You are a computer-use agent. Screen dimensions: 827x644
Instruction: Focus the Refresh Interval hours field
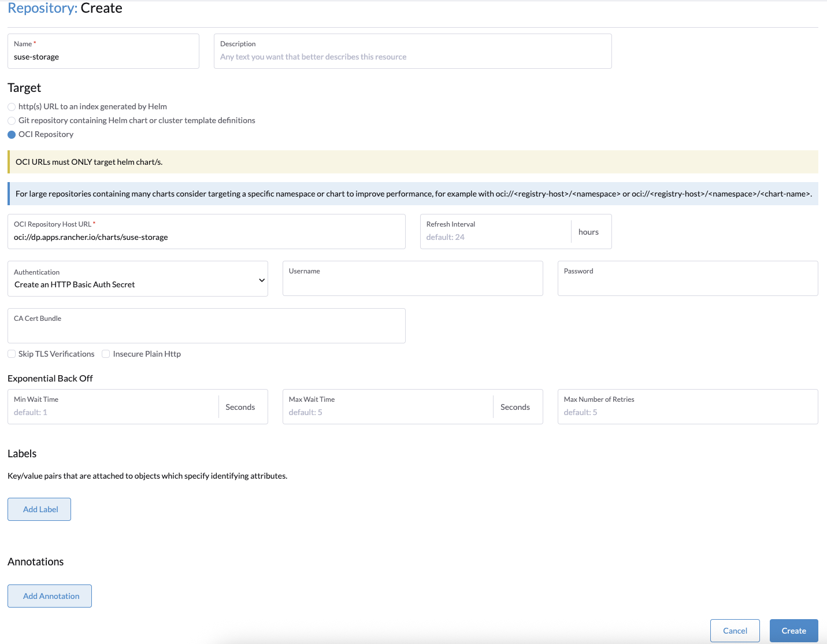tap(495, 237)
